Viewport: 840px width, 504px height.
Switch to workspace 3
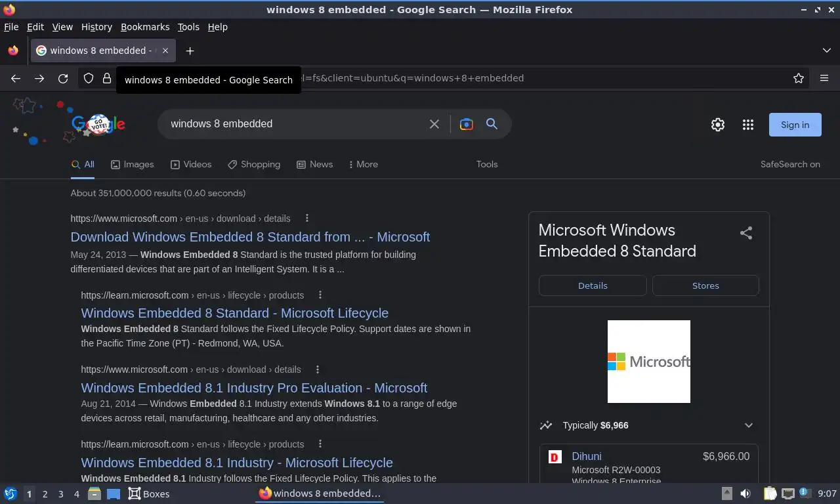(x=61, y=494)
